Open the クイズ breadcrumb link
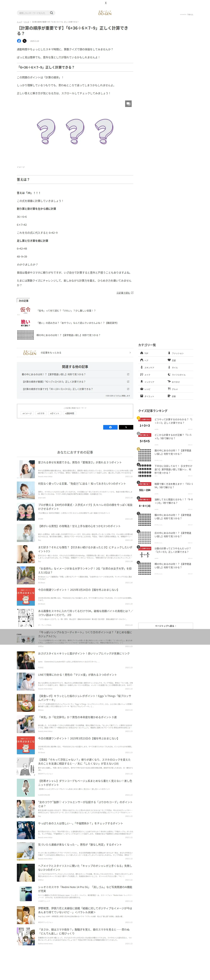 click(27, 22)
